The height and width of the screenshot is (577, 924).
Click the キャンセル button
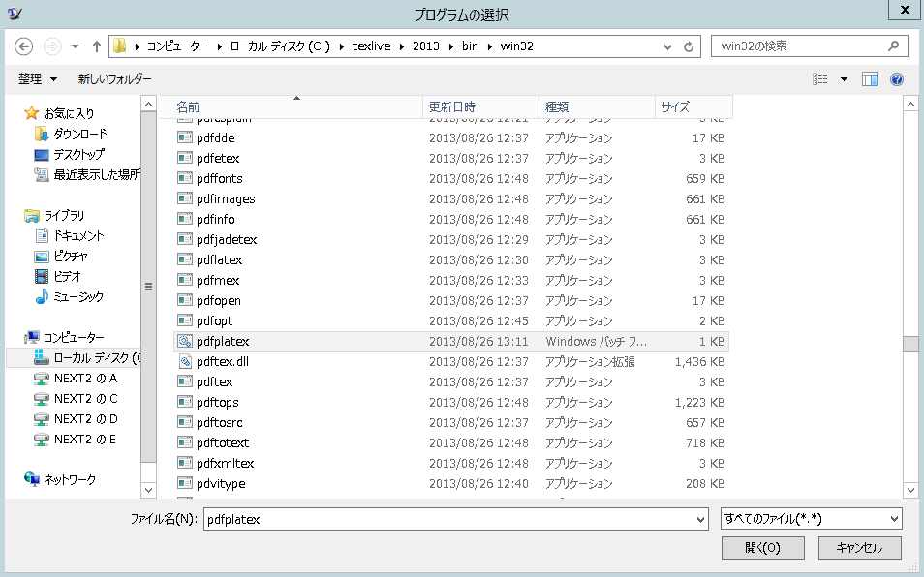point(860,547)
